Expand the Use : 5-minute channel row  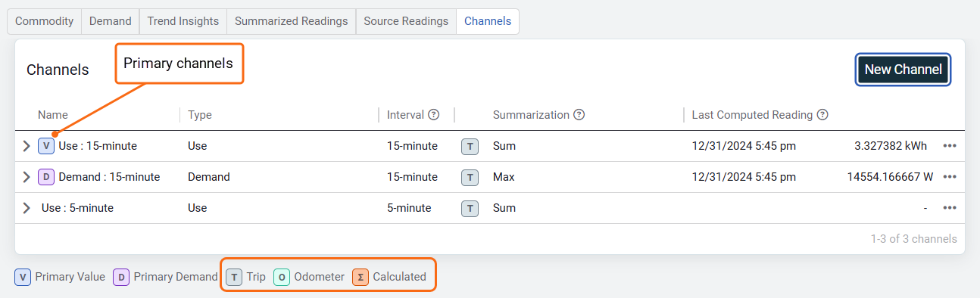point(27,208)
